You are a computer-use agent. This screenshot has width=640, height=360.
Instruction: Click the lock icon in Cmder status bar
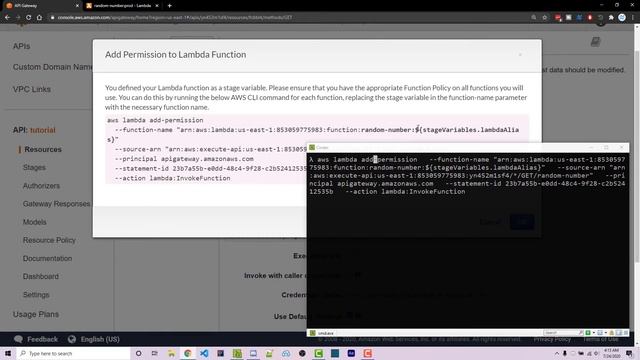[x=611, y=333]
